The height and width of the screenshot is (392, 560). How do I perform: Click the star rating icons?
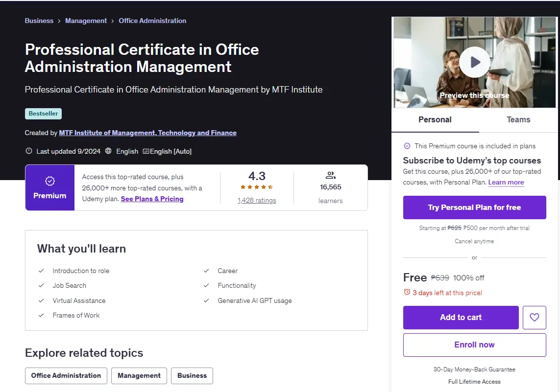pyautogui.click(x=256, y=187)
